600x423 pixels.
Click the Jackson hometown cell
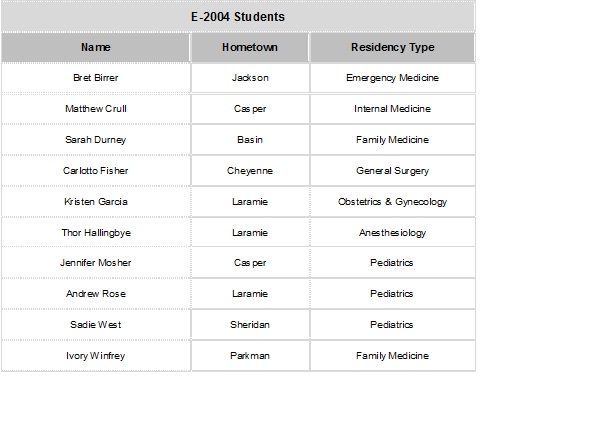tap(250, 78)
